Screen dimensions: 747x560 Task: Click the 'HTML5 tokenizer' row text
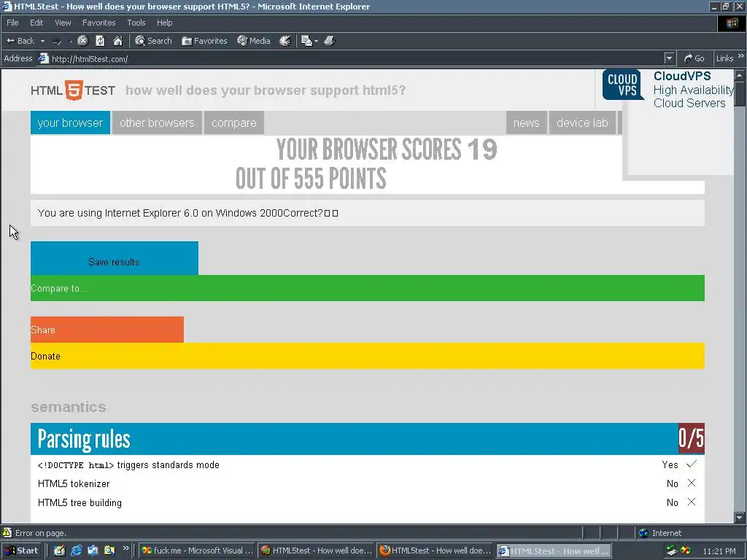pos(74,484)
